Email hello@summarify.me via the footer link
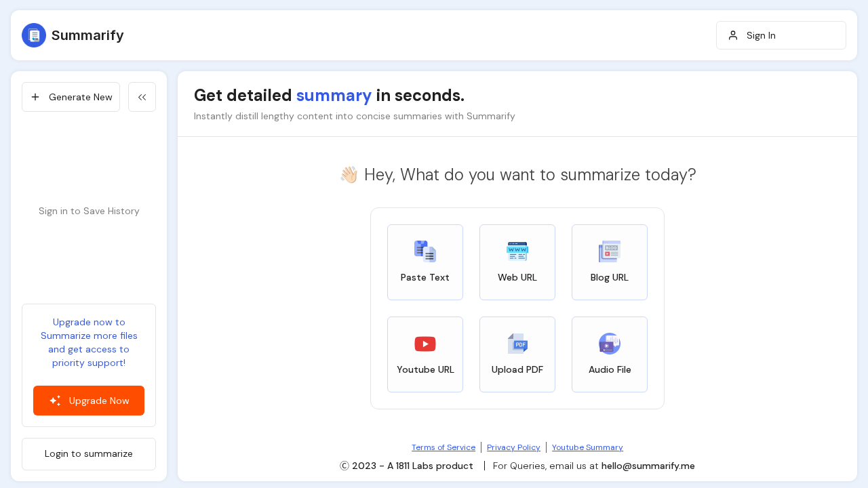This screenshot has height=488, width=868. coord(648,466)
